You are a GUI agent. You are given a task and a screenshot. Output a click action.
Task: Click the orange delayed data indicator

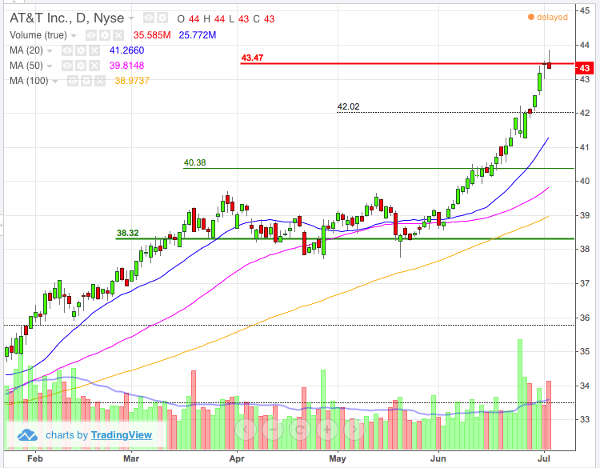click(548, 17)
